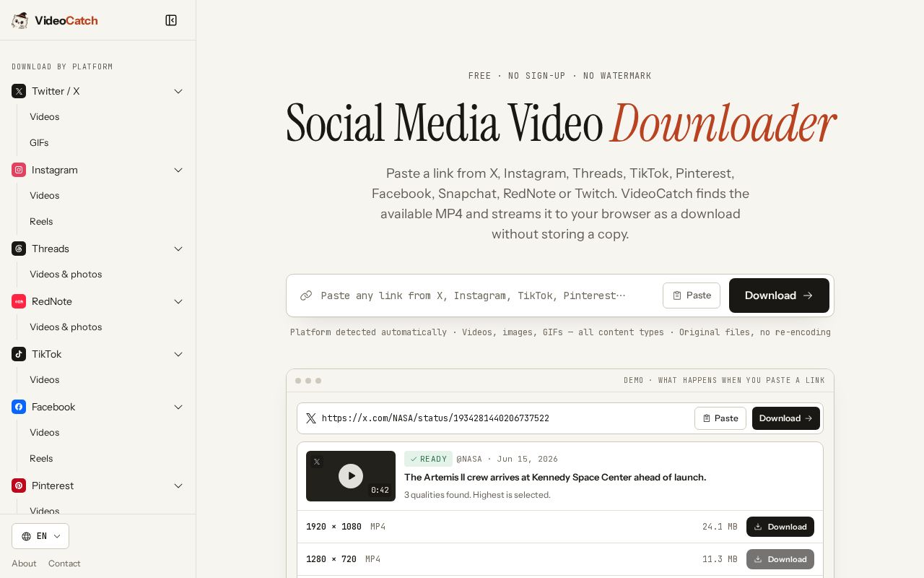Open GIFs under Twitter / X
Image resolution: width=924 pixels, height=578 pixels.
39,143
